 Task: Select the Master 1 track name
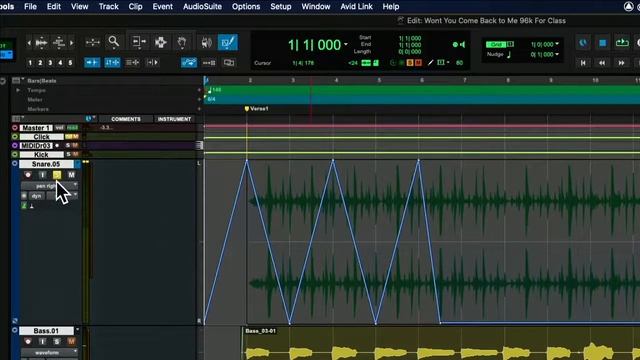click(36, 128)
